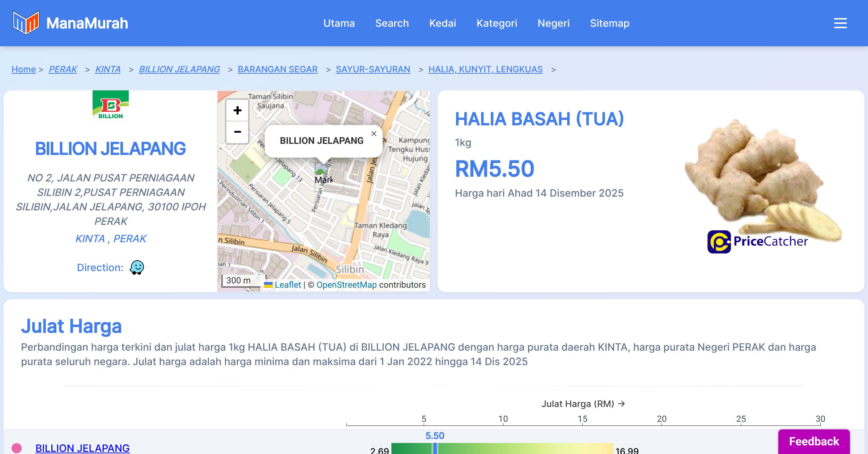
Task: Open the Sitemap link
Action: pos(609,23)
